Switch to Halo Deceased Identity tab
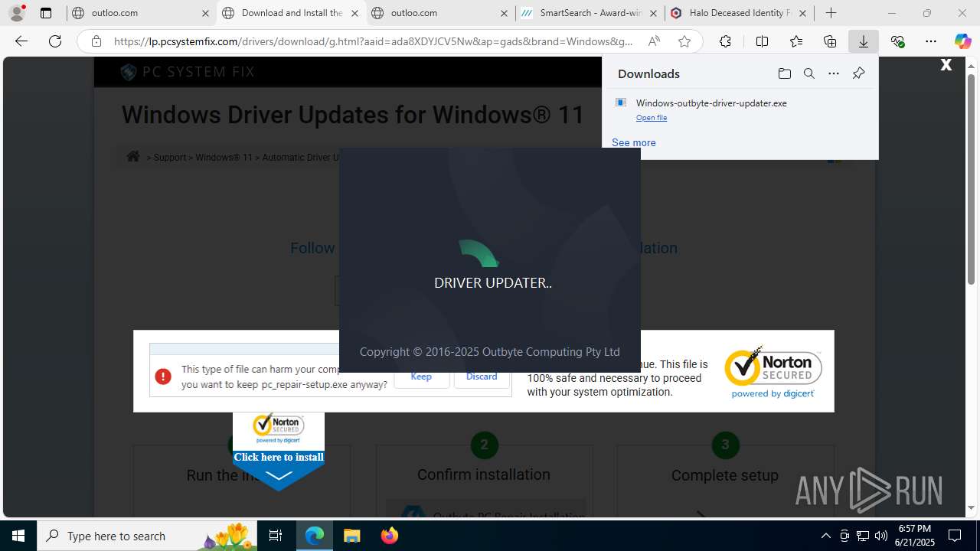980x551 pixels. pos(739,13)
